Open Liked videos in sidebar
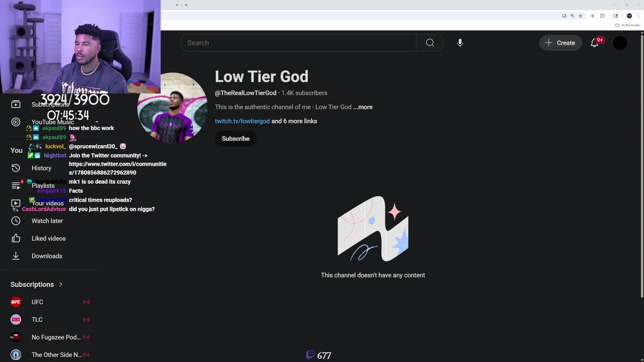This screenshot has width=644, height=362. click(48, 238)
